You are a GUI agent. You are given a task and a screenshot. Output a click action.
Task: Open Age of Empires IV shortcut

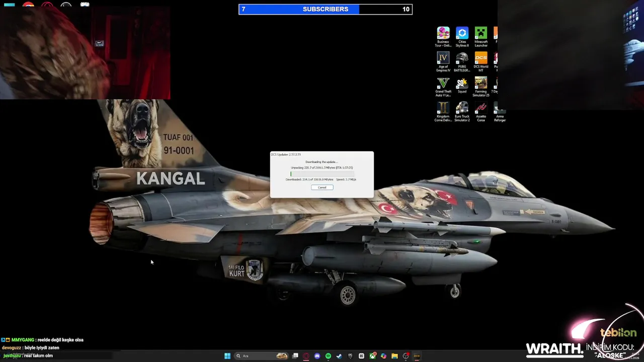coord(443,61)
